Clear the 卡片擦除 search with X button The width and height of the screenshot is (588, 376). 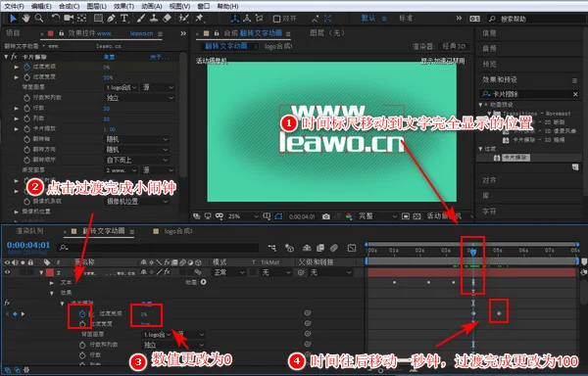tap(575, 94)
